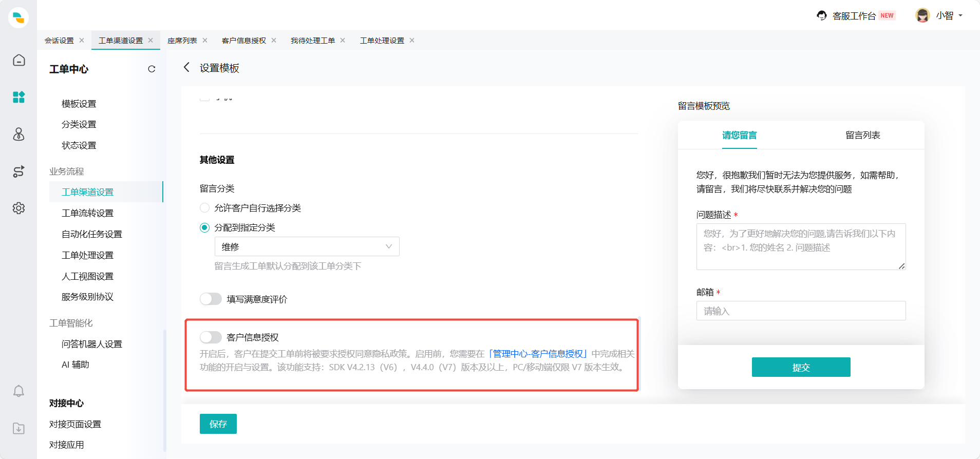This screenshot has width=980, height=459.
Task: Select 允许客户自行选择分类 radio option
Action: pos(205,208)
